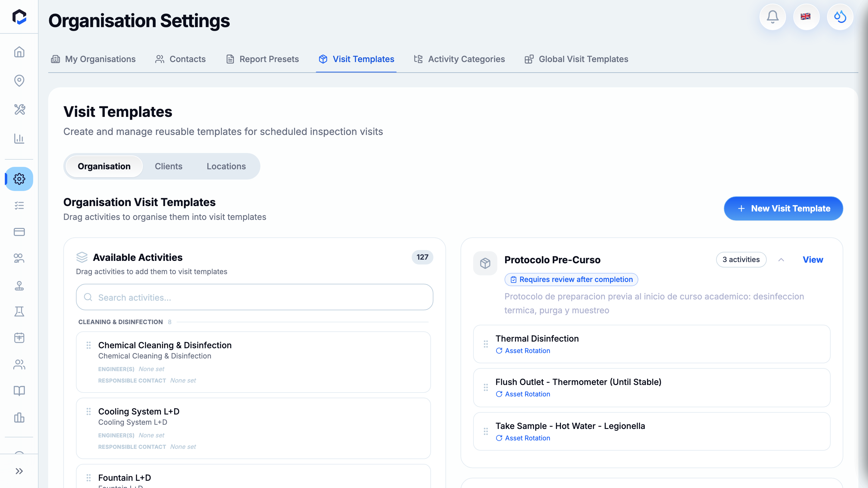Select the settings gear sidebar icon
This screenshot has width=868, height=488.
(19, 179)
